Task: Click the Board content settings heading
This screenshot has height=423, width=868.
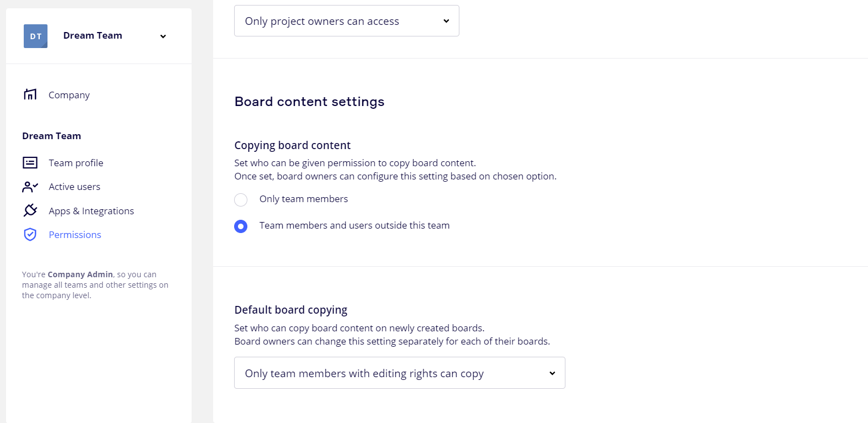Action: pyautogui.click(x=309, y=102)
